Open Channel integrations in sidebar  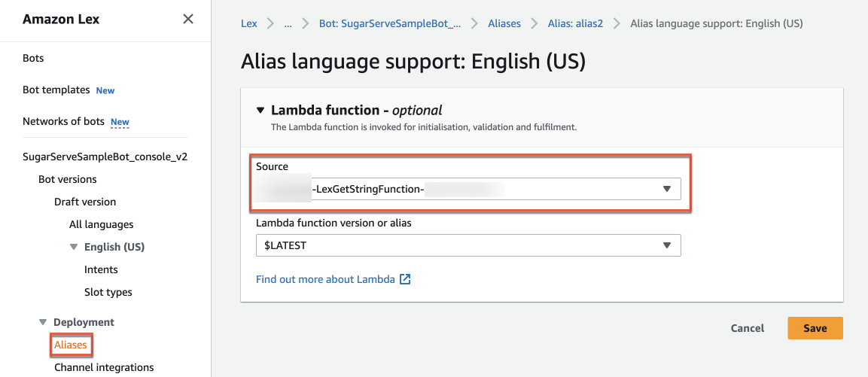pyautogui.click(x=104, y=367)
